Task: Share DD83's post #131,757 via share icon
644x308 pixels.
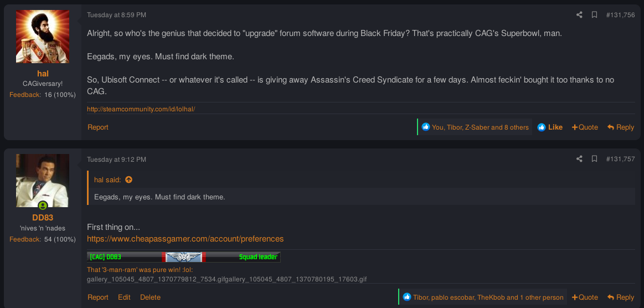Action: (x=579, y=158)
